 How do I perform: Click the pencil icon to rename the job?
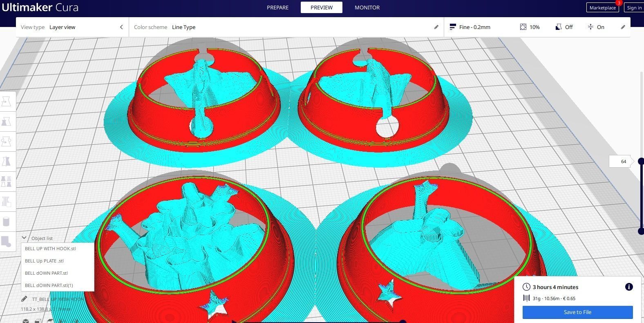coord(24,299)
